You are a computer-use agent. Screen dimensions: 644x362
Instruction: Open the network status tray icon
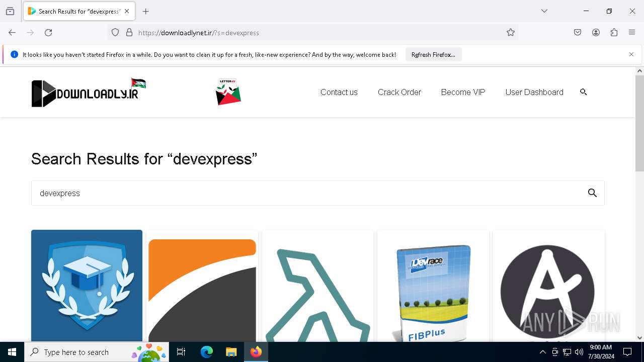pyautogui.click(x=567, y=352)
